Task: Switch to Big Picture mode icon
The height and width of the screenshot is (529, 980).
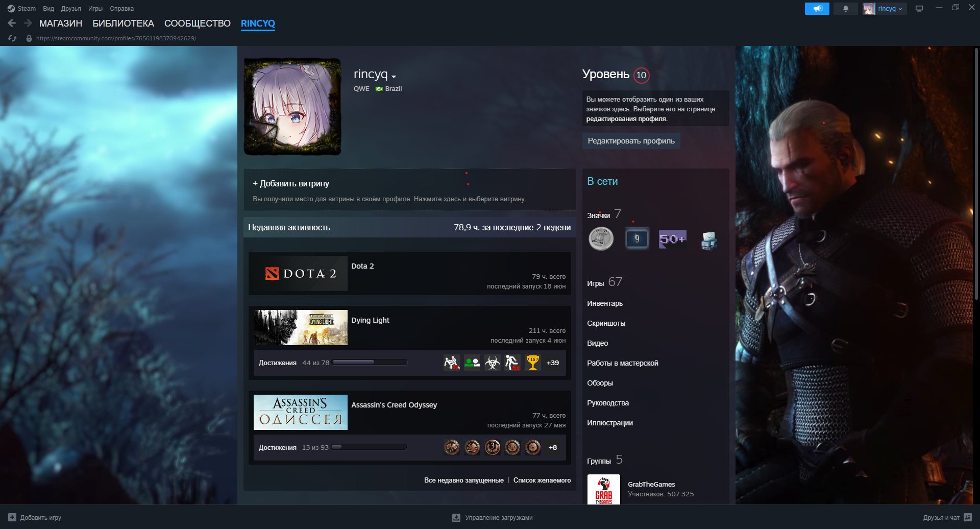Action: click(x=919, y=9)
